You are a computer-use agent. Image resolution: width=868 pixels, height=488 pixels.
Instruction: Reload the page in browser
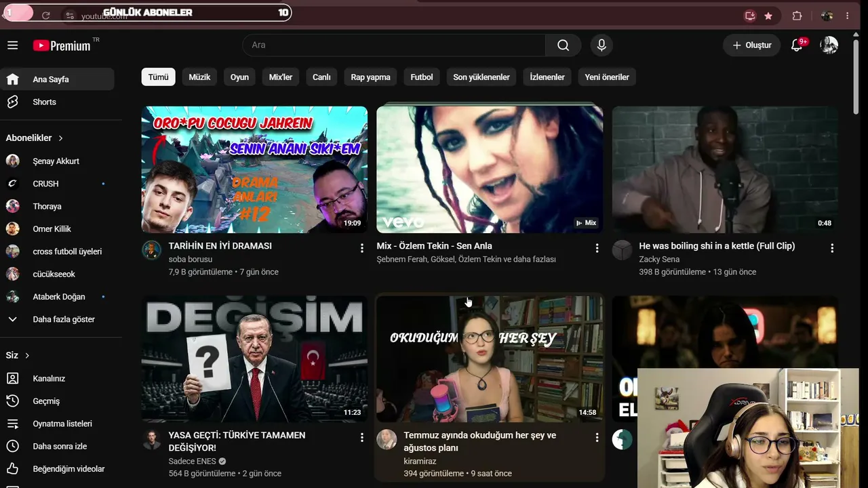pyautogui.click(x=45, y=15)
